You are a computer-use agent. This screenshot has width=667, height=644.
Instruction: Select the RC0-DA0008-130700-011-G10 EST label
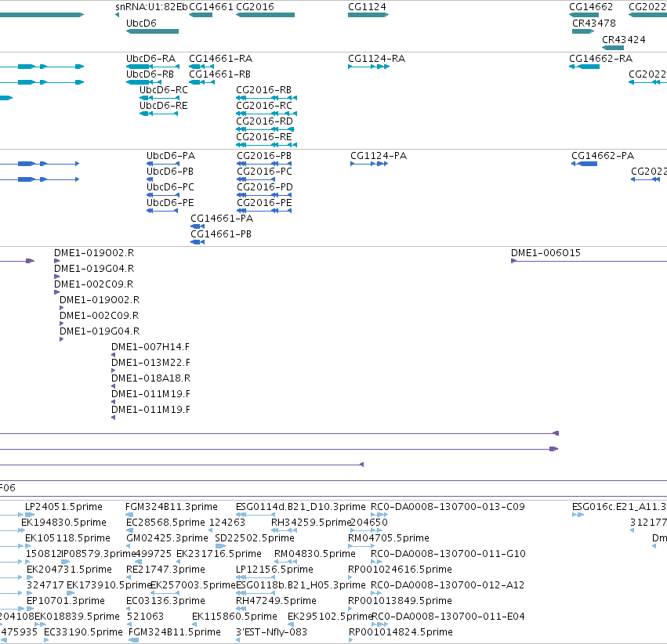(448, 555)
